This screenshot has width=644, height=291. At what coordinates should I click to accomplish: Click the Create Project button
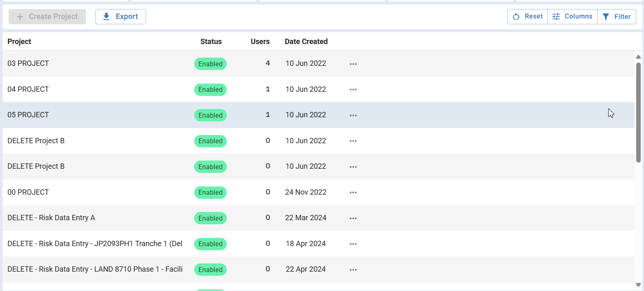(47, 16)
